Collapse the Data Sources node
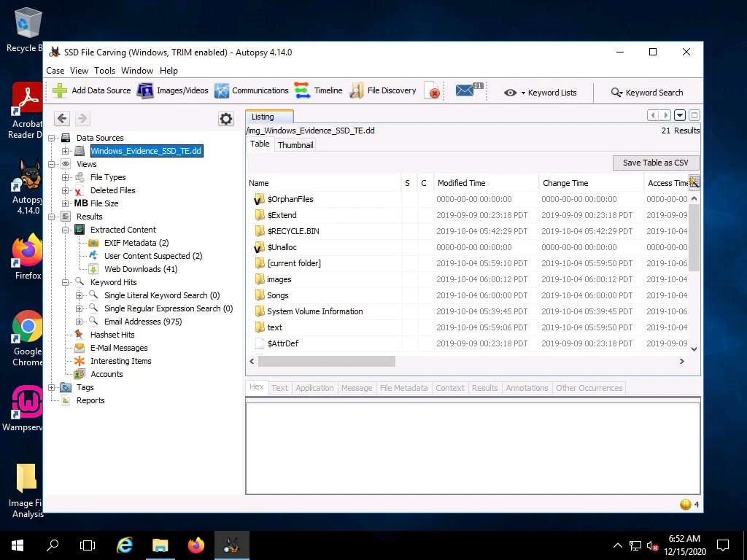Viewport: 747px width, 560px height. pos(52,138)
